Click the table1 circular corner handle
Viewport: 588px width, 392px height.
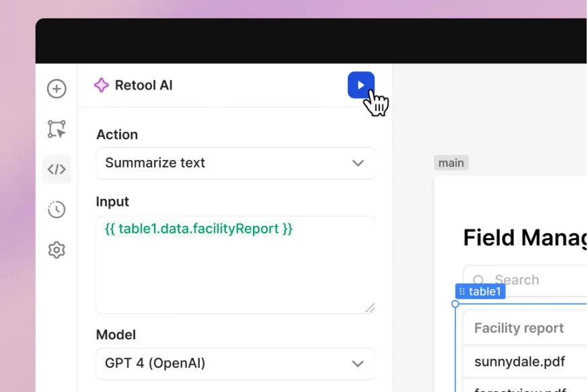(x=455, y=303)
